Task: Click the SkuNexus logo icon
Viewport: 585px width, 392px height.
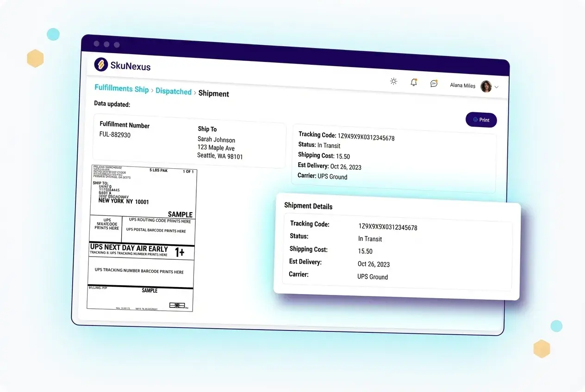Action: (101, 65)
